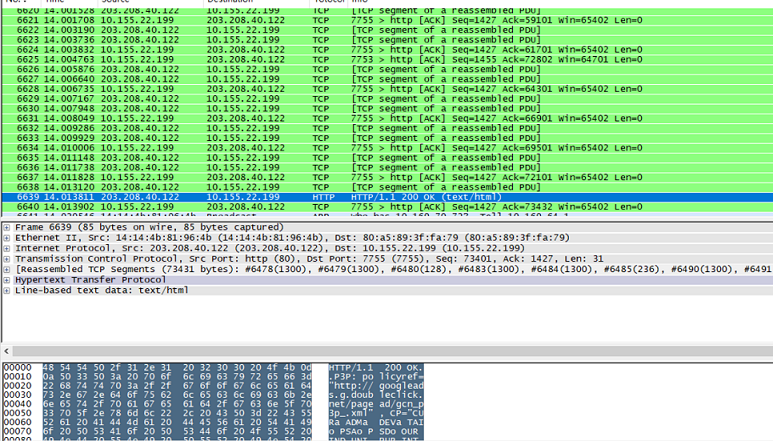Select packet number 6629 row

click(387, 99)
